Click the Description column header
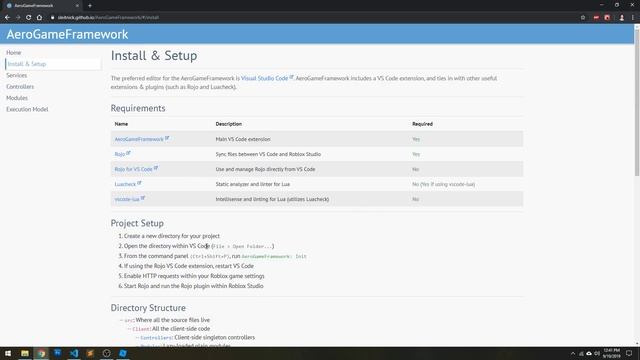Screen dimensions: 640x360 pyautogui.click(x=229, y=124)
